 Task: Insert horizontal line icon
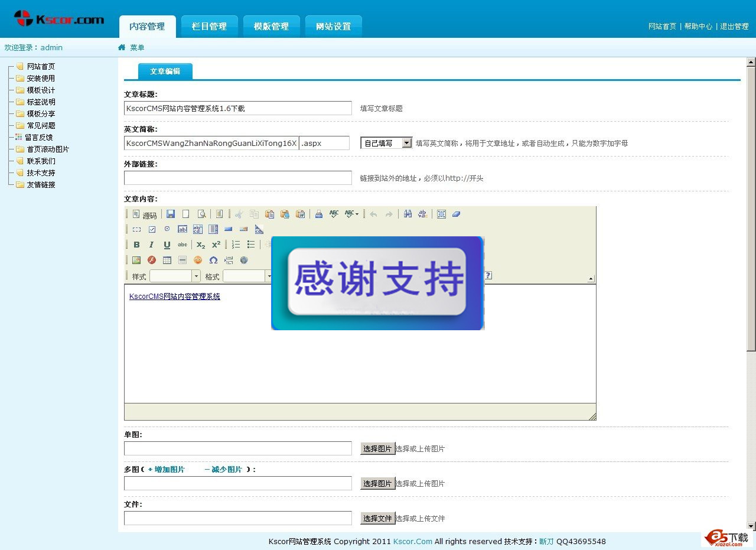point(183,260)
